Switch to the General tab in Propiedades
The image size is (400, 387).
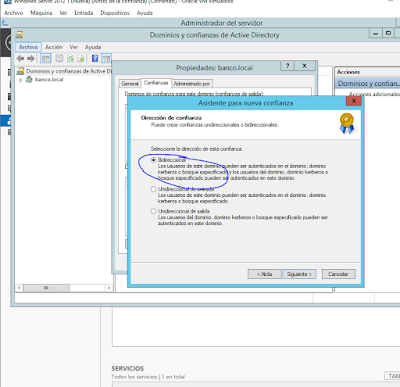point(130,84)
